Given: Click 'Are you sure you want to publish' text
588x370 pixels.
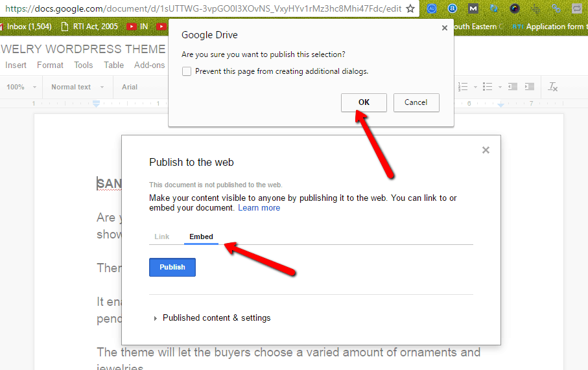Looking at the screenshot, I should coord(263,54).
